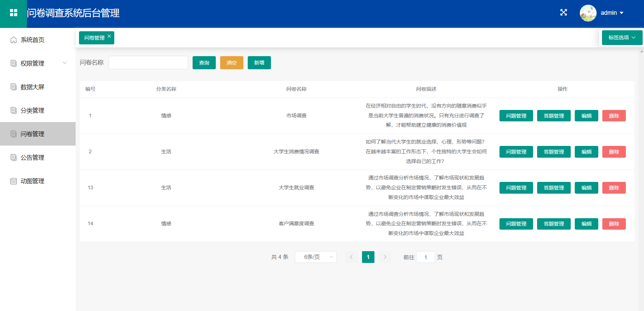Image resolution: width=644 pixels, height=311 pixels.
Task: Open 系统首页 in the sidebar
Action: pyautogui.click(x=38, y=40)
